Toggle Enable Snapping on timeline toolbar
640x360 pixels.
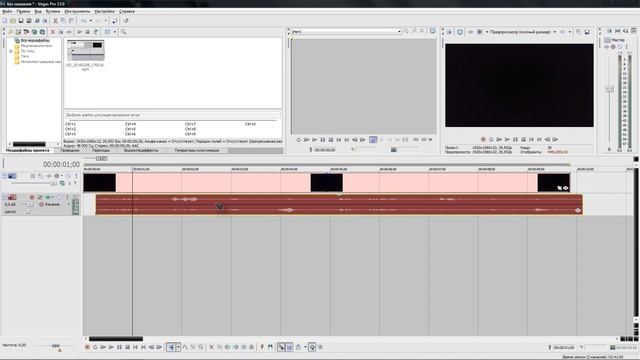tap(281, 347)
